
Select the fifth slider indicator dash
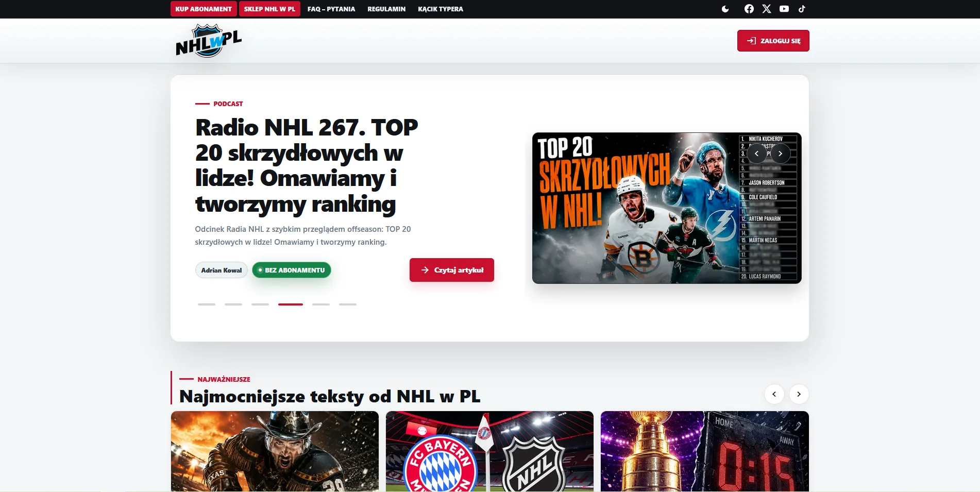click(321, 304)
